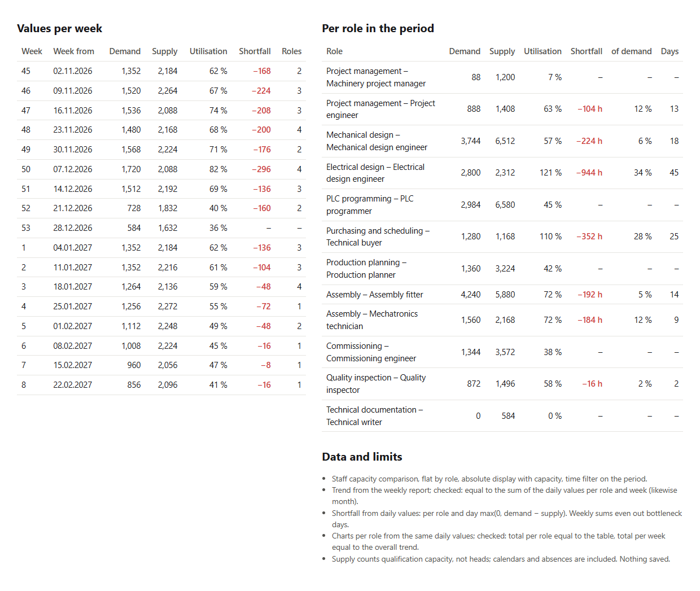Select role Mechatronics technician

[372, 320]
